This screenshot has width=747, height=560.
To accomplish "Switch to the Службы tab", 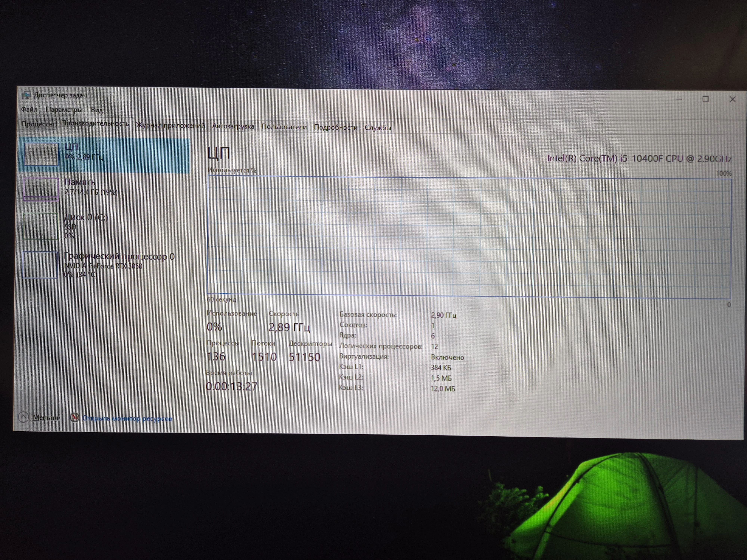I will pos(378,128).
